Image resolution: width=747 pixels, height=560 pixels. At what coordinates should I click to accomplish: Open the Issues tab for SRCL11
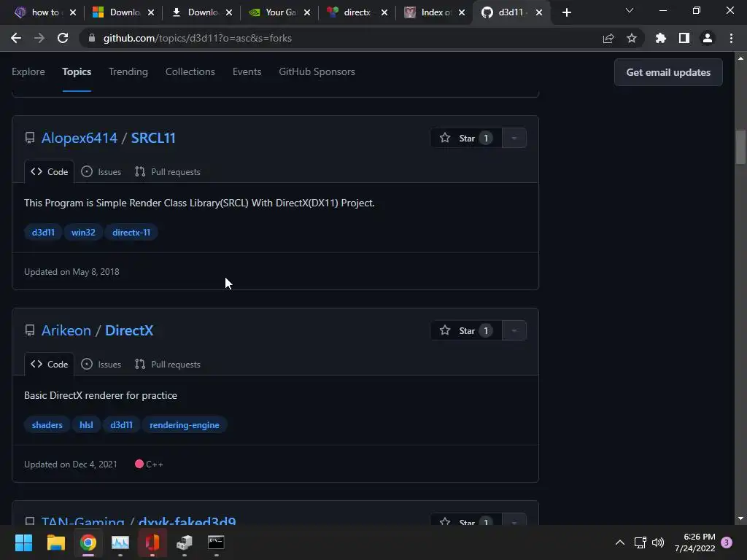tap(101, 172)
